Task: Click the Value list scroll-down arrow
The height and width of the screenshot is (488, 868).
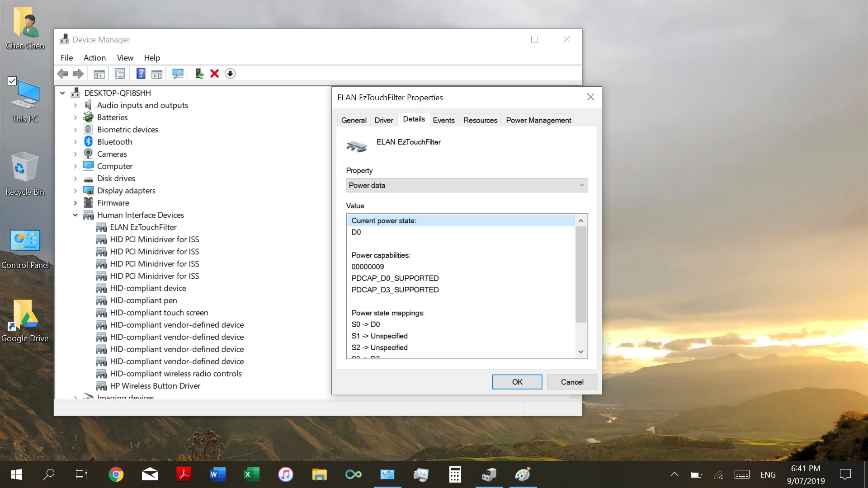Action: tap(581, 352)
